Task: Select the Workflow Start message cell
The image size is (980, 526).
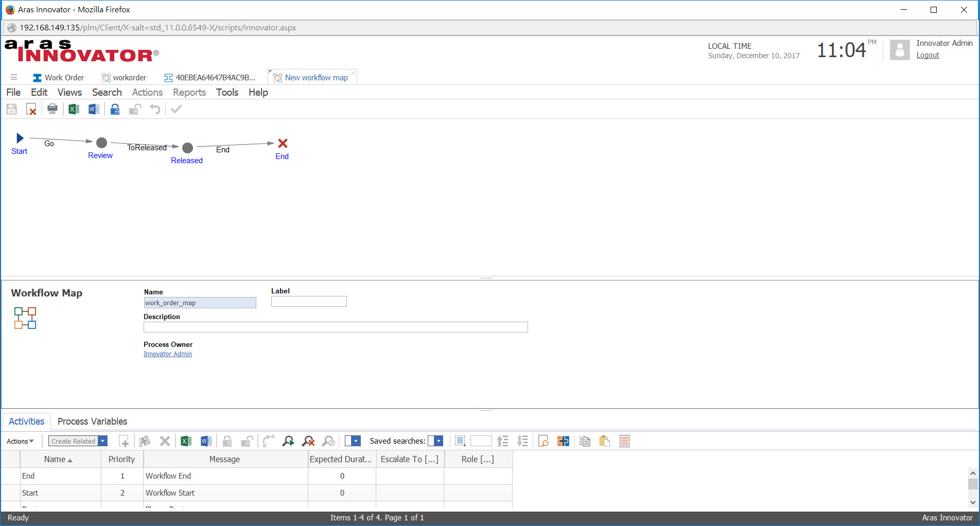Action: [x=225, y=493]
